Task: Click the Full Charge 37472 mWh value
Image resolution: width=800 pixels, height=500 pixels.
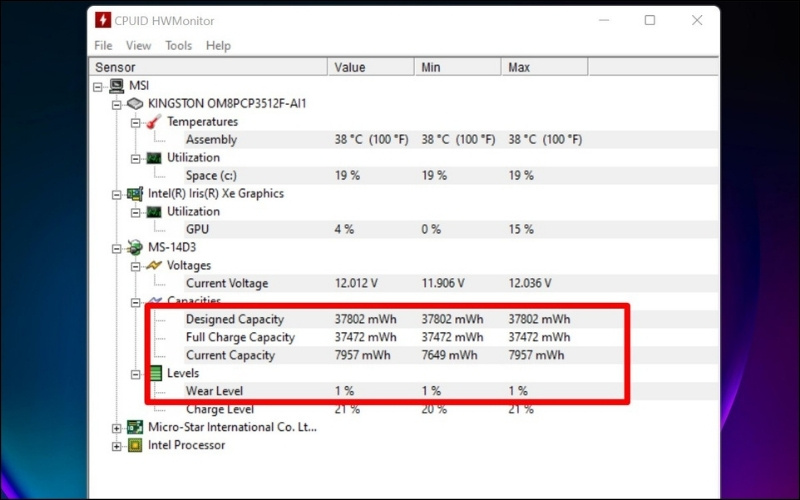Action: click(x=365, y=337)
